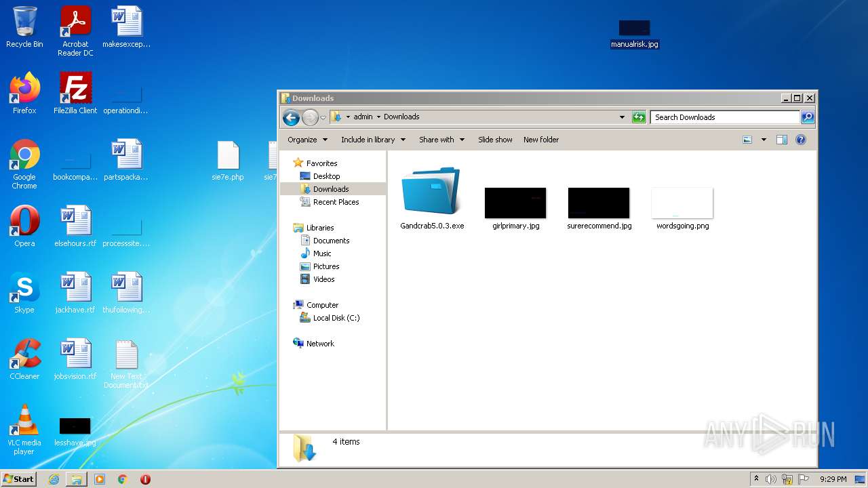The height and width of the screenshot is (488, 868).
Task: Select makesexcep... Word document icon
Action: click(x=126, y=27)
